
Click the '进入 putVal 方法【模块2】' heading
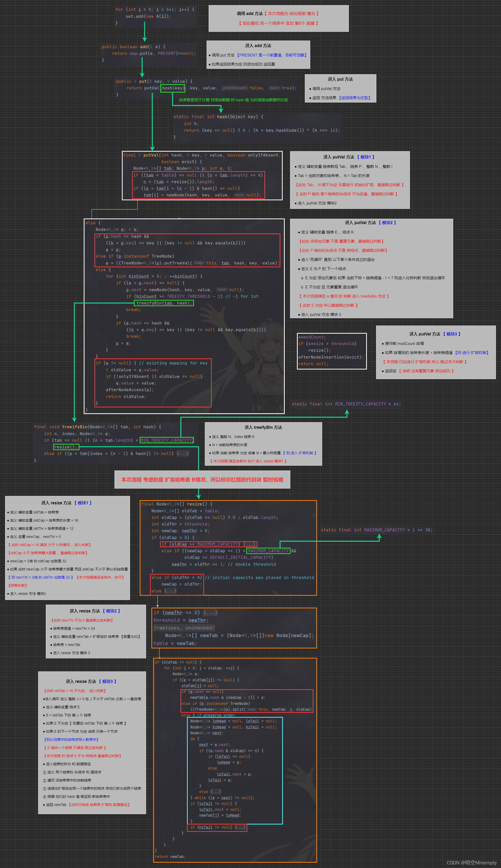370,223
